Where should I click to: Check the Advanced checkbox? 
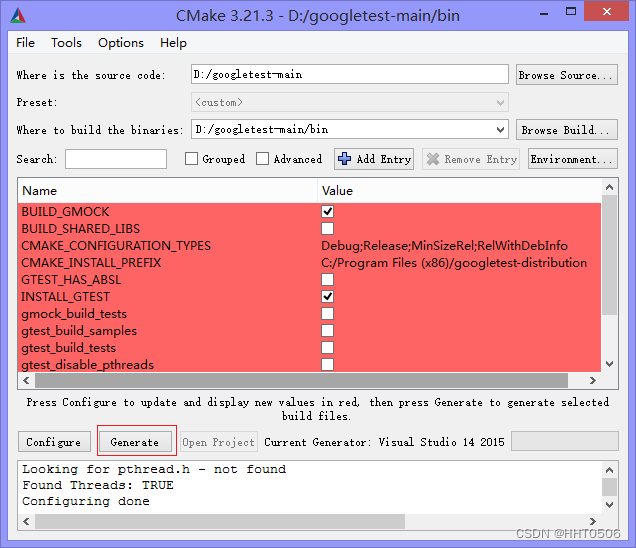pos(262,159)
